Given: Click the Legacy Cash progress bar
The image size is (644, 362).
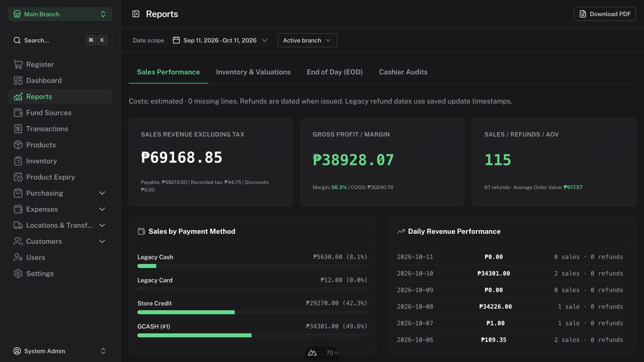Looking at the screenshot, I should (x=253, y=266).
